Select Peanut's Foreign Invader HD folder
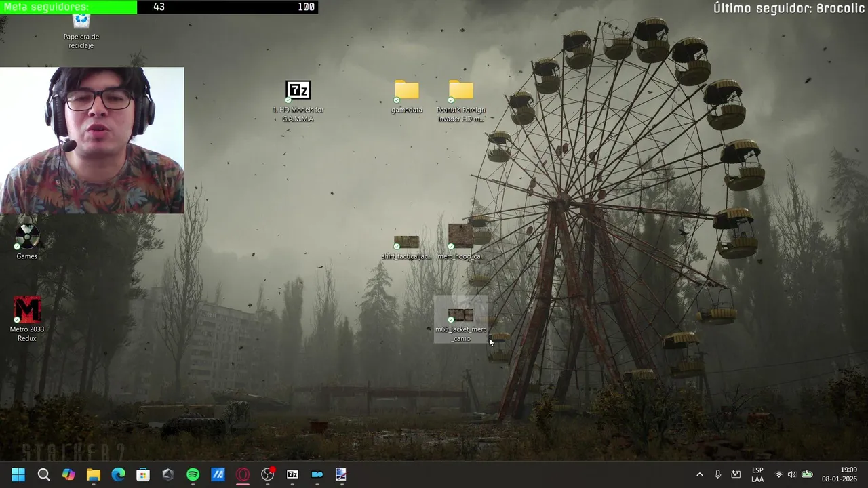The height and width of the screenshot is (488, 868). point(461,102)
